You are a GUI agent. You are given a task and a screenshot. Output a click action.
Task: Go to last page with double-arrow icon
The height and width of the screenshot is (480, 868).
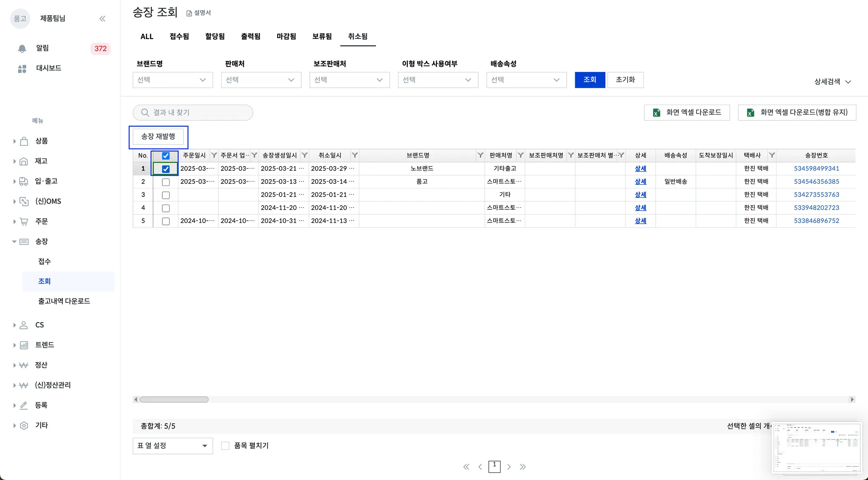523,467
